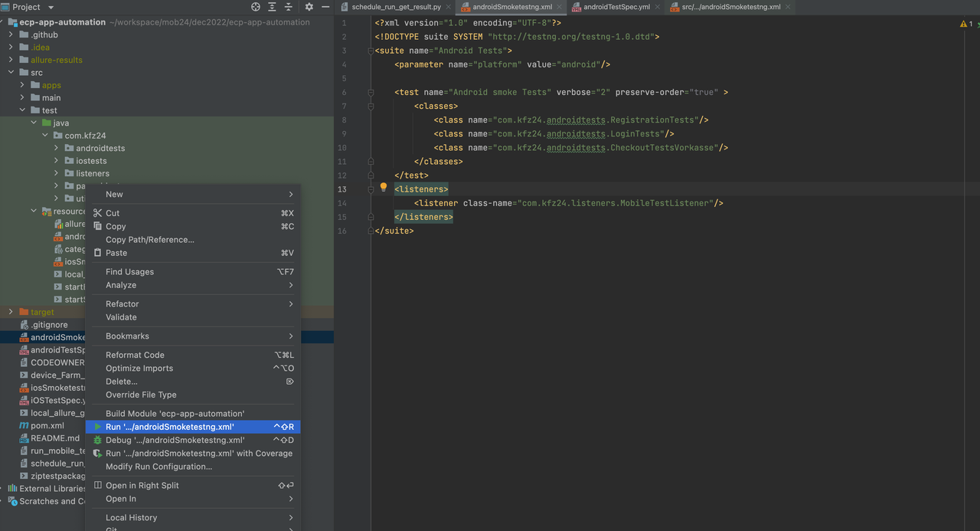Fold the listeners tag on line 13
Screen dimensions: 980x531
click(371, 189)
